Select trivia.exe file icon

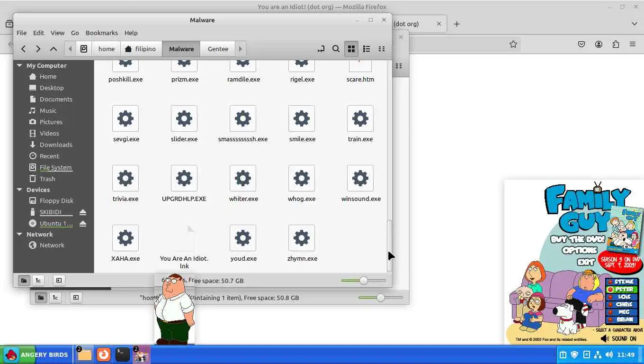pyautogui.click(x=125, y=178)
